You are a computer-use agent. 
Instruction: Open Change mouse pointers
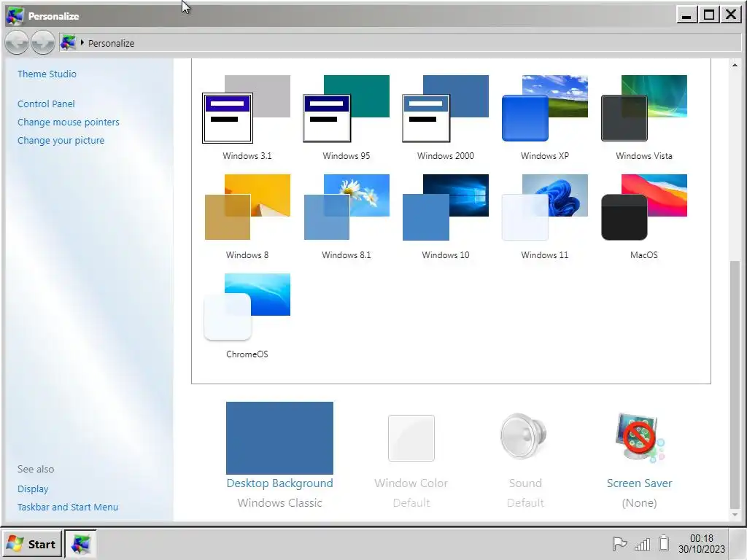click(69, 122)
